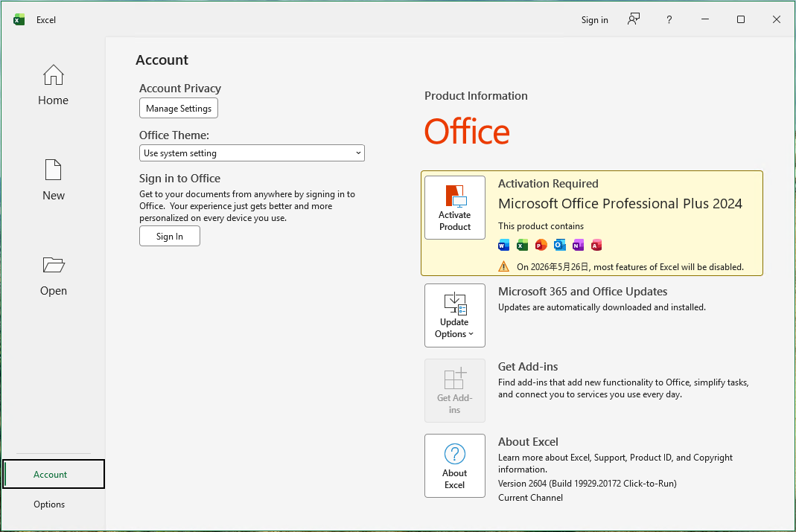The width and height of the screenshot is (796, 532).
Task: Open the Update Options dropdown
Action: (454, 315)
